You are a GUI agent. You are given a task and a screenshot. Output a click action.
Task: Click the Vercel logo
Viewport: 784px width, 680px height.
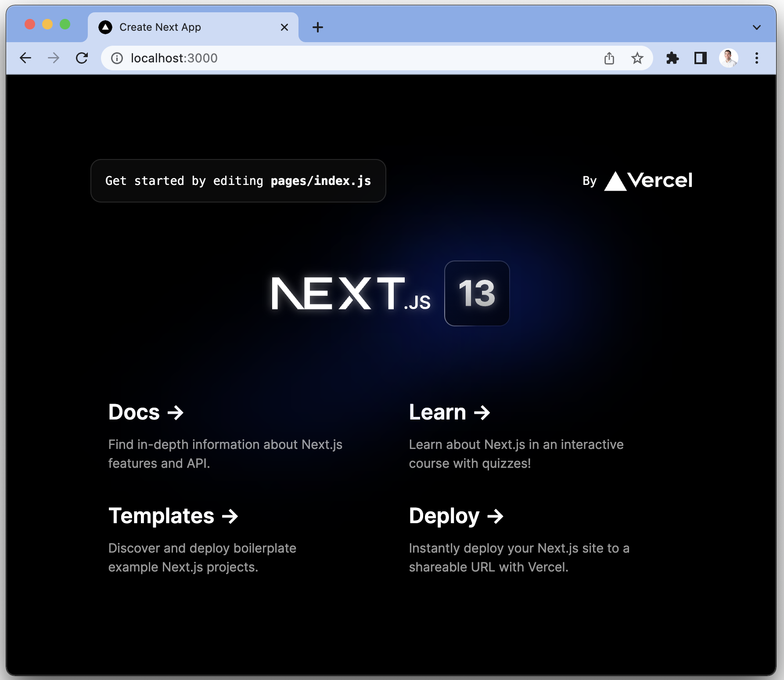648,181
